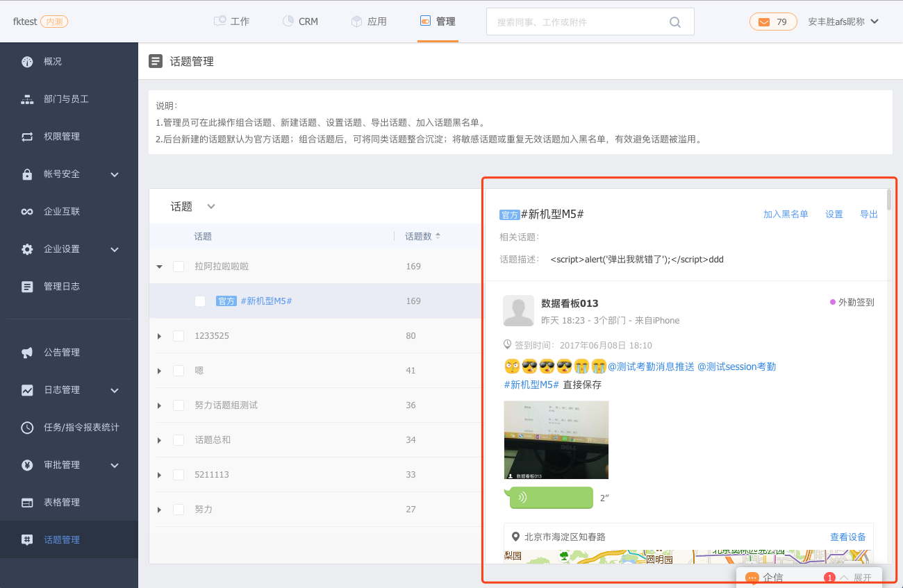Viewport: 903px width, 588px height.
Task: Click the 管理日志 document icon
Action: [27, 286]
